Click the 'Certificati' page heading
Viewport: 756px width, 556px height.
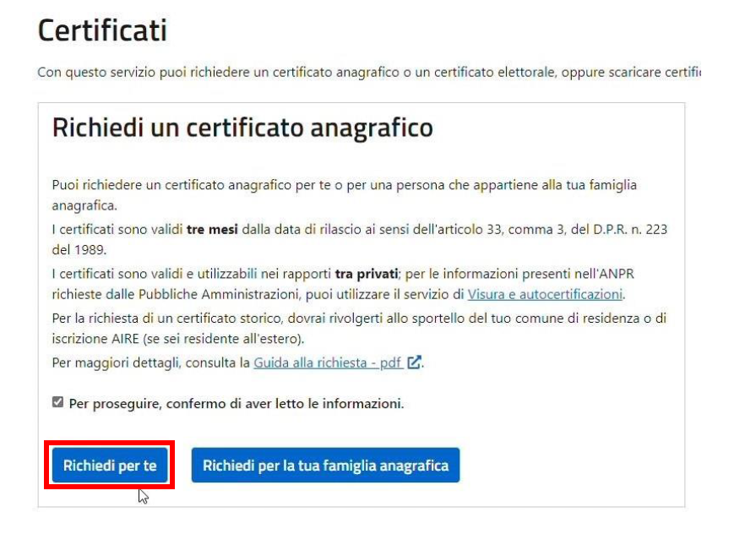(x=102, y=30)
